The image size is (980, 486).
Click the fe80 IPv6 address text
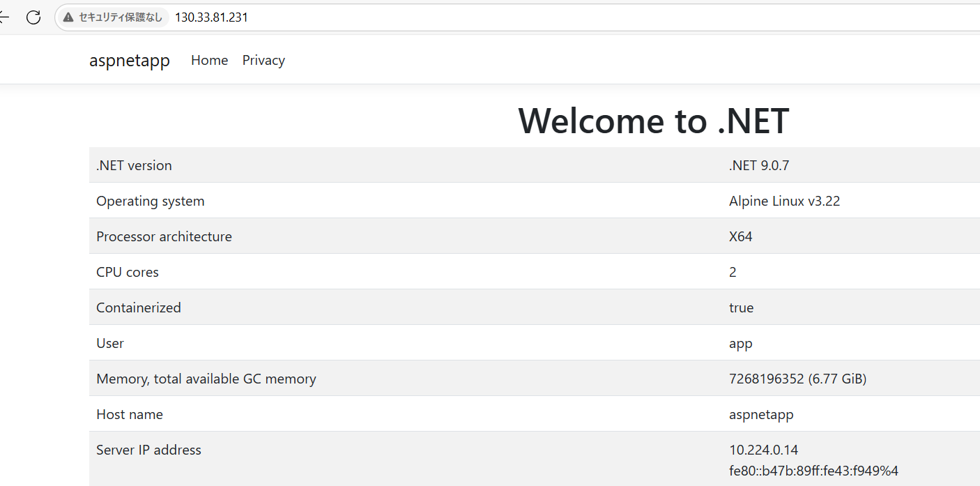(818, 471)
